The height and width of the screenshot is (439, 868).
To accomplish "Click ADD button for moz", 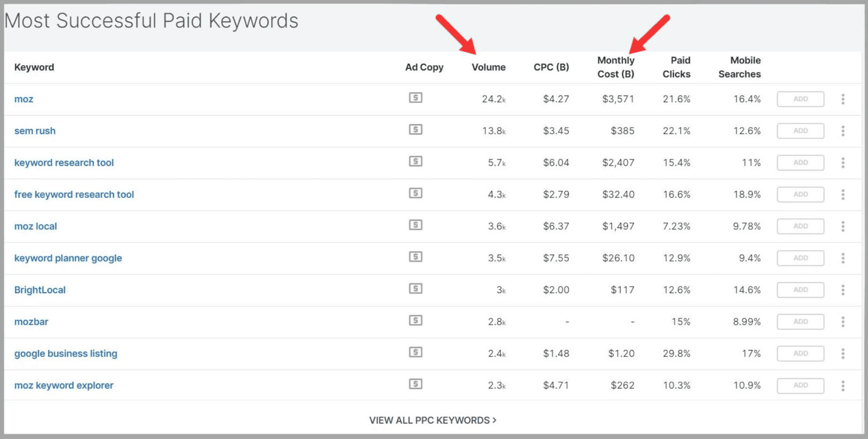I will [801, 99].
